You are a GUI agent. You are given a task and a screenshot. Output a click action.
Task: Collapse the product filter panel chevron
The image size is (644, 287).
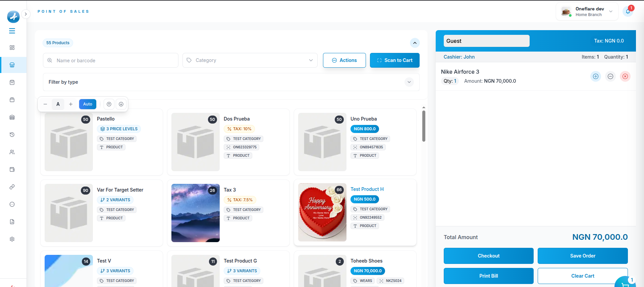(x=415, y=43)
